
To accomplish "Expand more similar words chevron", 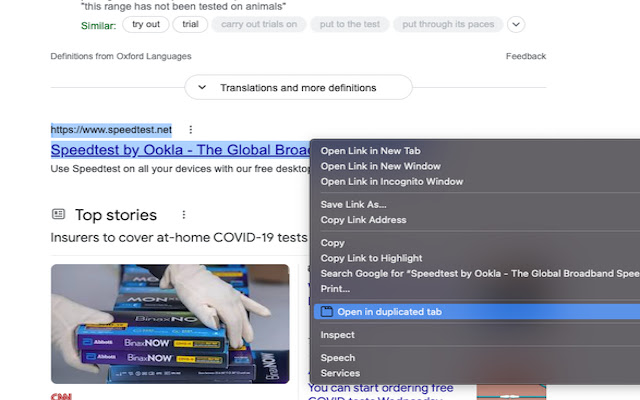I will tap(516, 24).
